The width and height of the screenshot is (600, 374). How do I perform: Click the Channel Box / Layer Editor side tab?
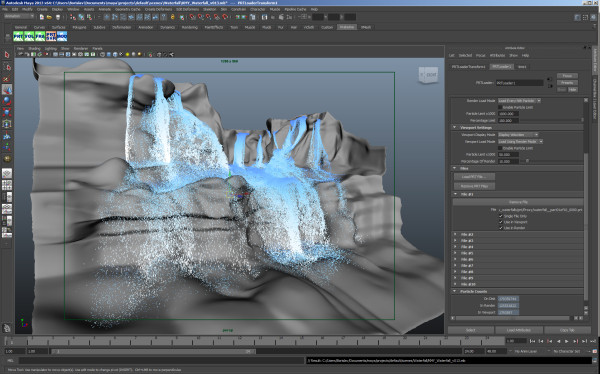(x=594, y=101)
